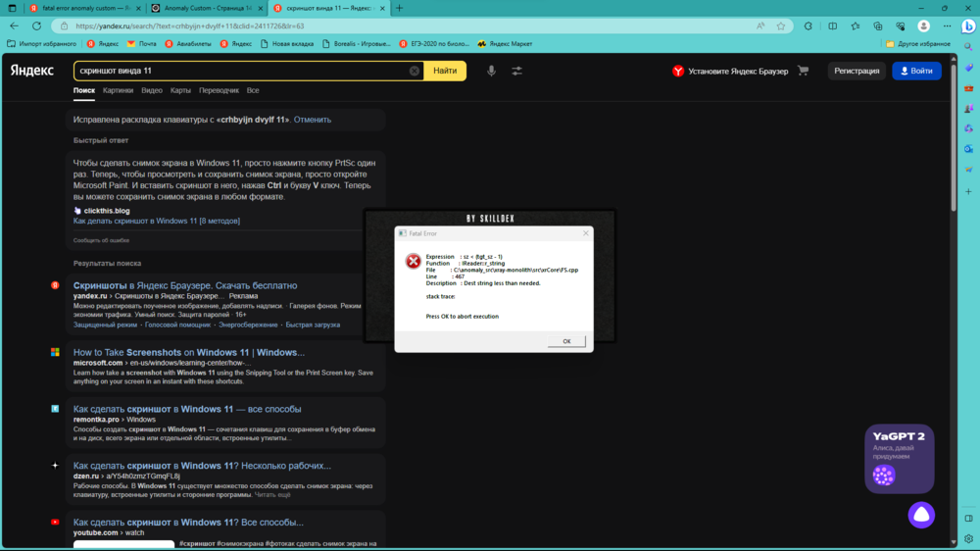Screen dimensions: 980x551
Task: Open a new browser tab with plus
Action: click(x=398, y=8)
